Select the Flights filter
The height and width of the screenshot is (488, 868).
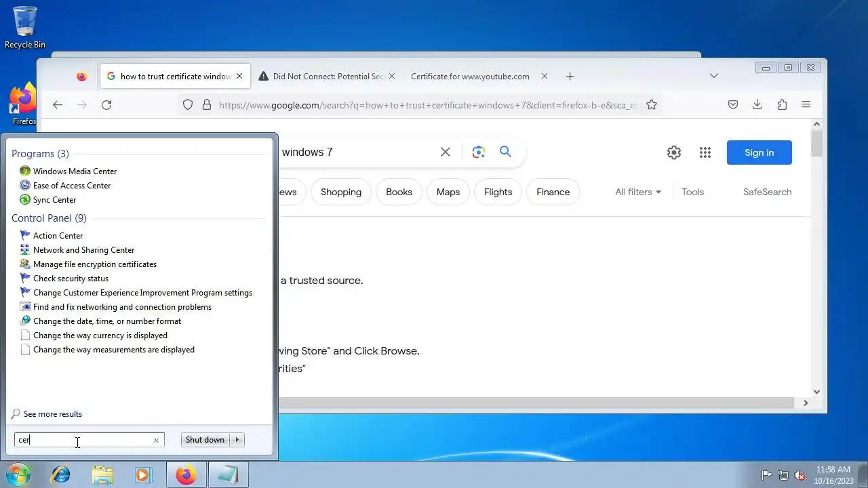pos(498,192)
